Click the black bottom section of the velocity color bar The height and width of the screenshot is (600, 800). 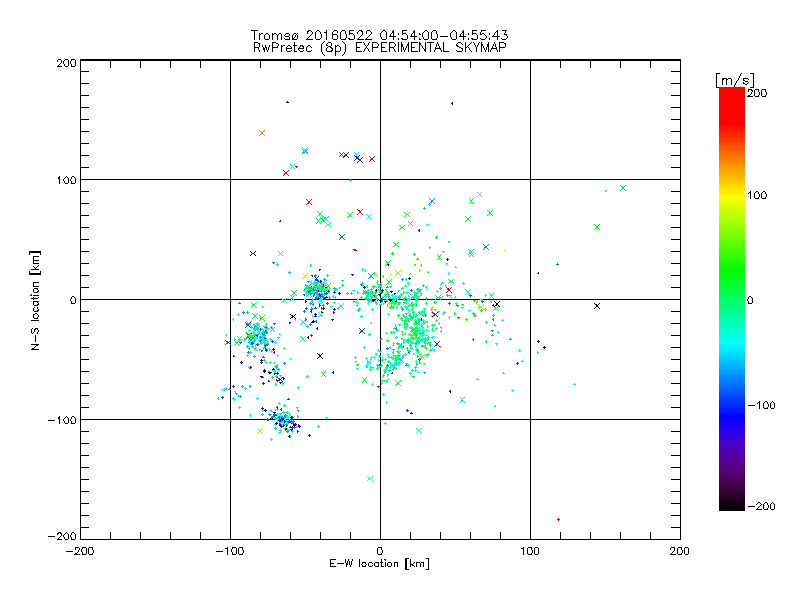[732, 503]
